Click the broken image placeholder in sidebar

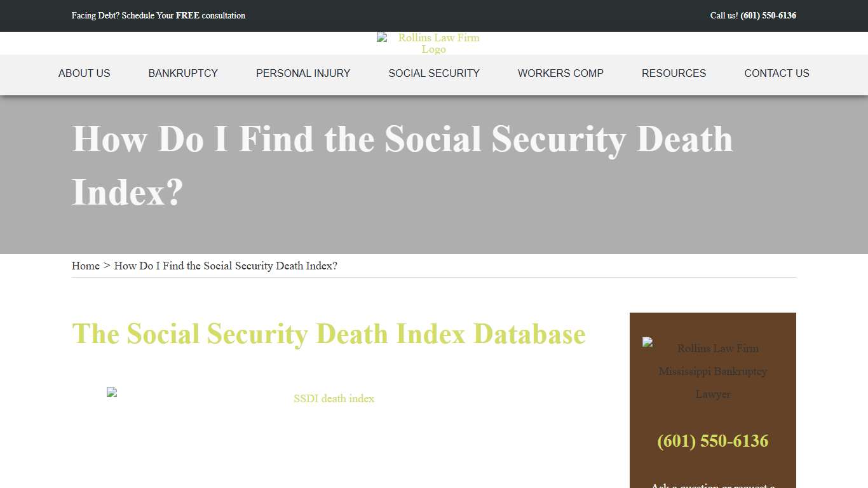(647, 342)
